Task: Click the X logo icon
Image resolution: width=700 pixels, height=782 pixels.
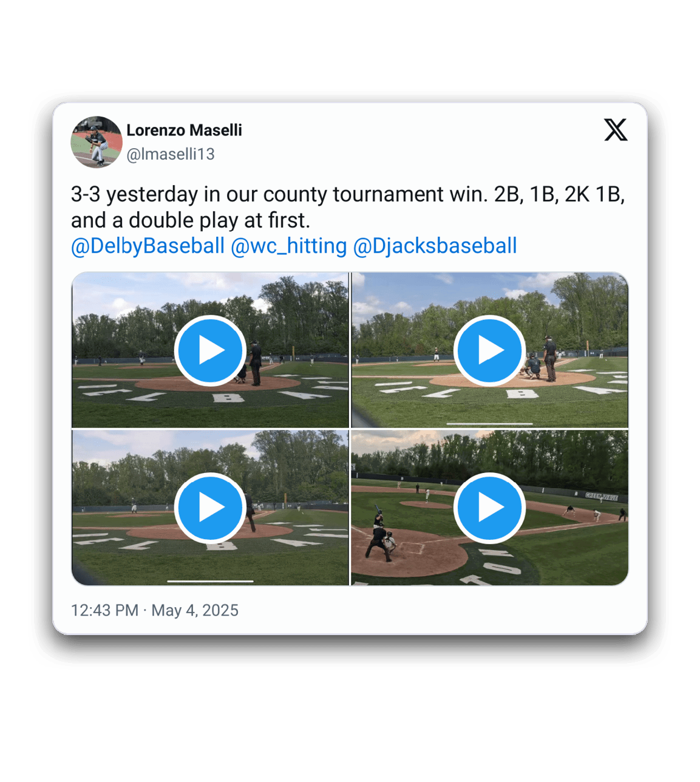Action: 616,130
